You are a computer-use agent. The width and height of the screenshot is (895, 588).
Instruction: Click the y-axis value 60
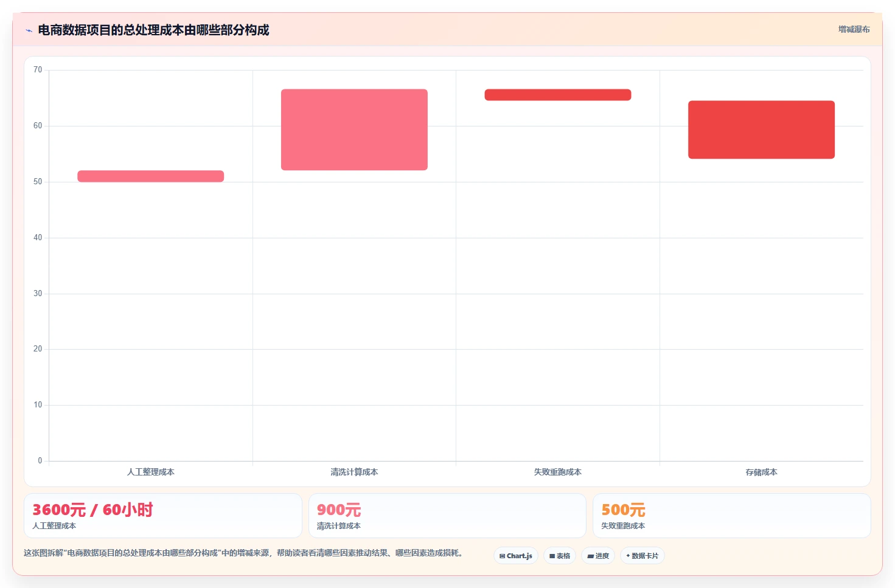click(x=38, y=126)
